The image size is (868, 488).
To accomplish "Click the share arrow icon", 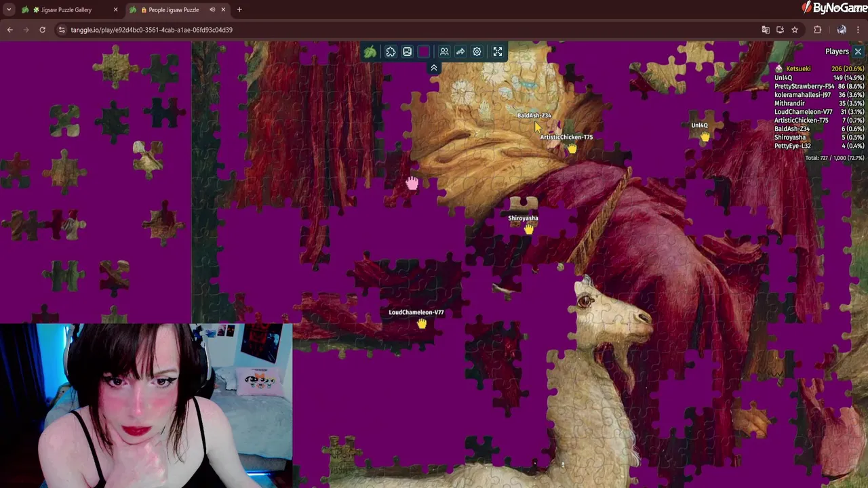I will [460, 52].
